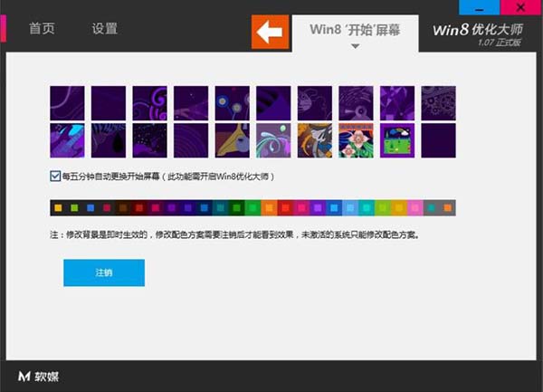Pick the golden yellow color scheme swatch
The width and height of the screenshot is (543, 392).
coord(399,208)
